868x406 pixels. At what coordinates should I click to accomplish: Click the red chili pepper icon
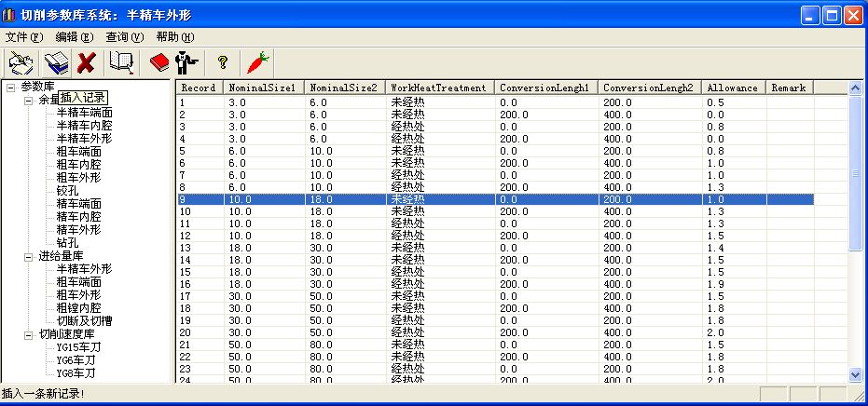click(x=257, y=62)
